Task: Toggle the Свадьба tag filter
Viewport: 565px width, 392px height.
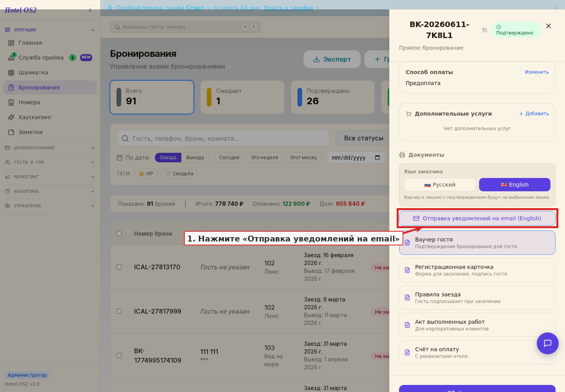Action: 179,174
